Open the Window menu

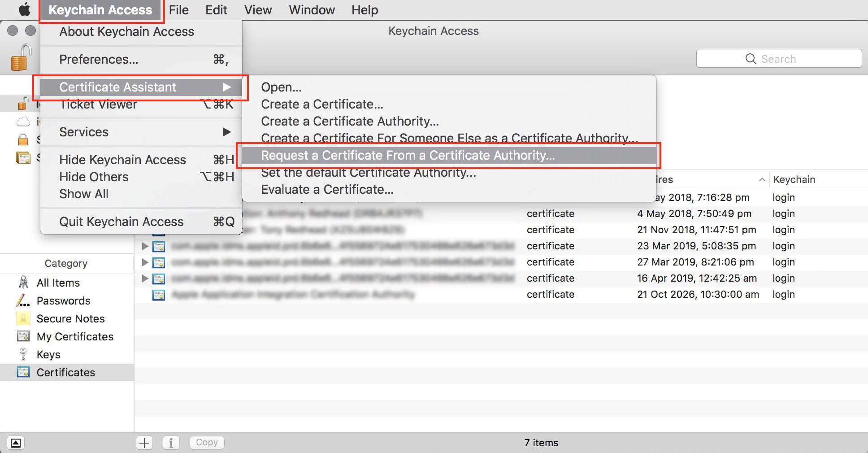click(x=312, y=10)
